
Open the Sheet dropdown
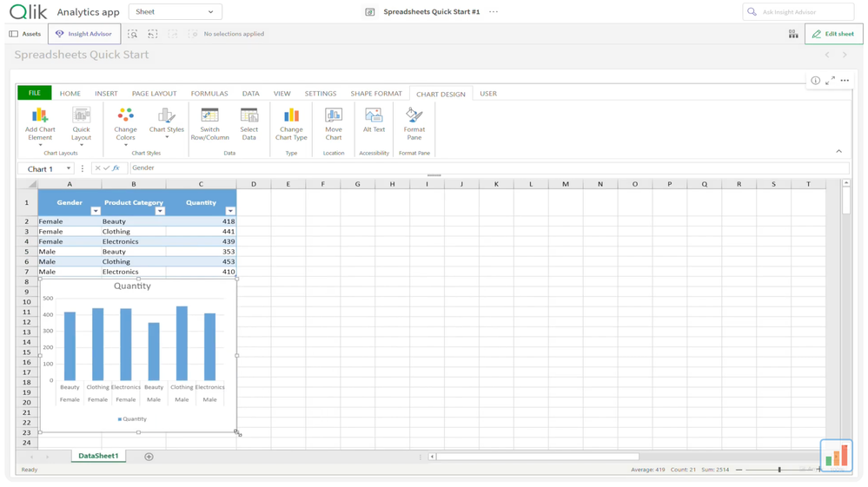(x=175, y=11)
